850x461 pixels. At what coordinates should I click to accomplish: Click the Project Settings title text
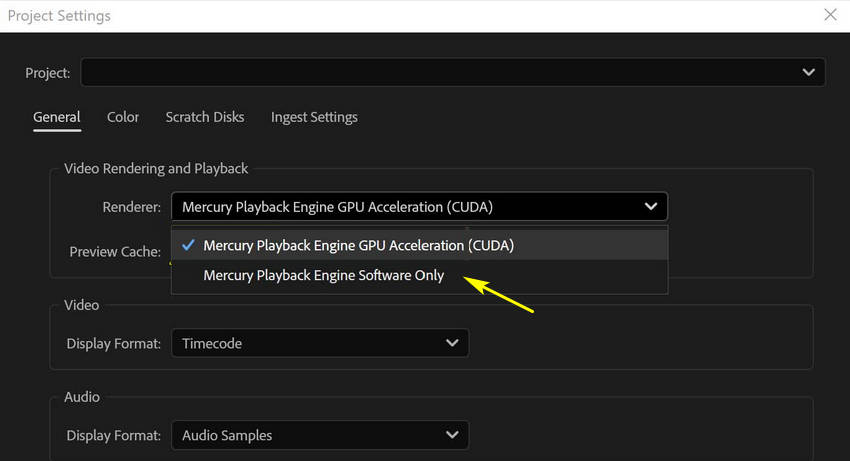pos(59,16)
